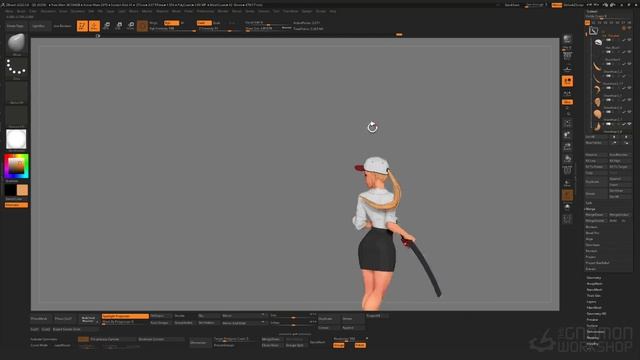This screenshot has height=360, width=640.
Task: Switch to the Scale transform icon
Action: click(x=119, y=26)
